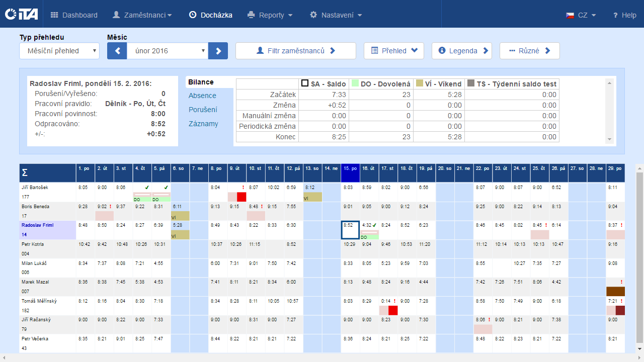
Task: Open the Měsíční přehled type dropdown
Action: (x=59, y=51)
